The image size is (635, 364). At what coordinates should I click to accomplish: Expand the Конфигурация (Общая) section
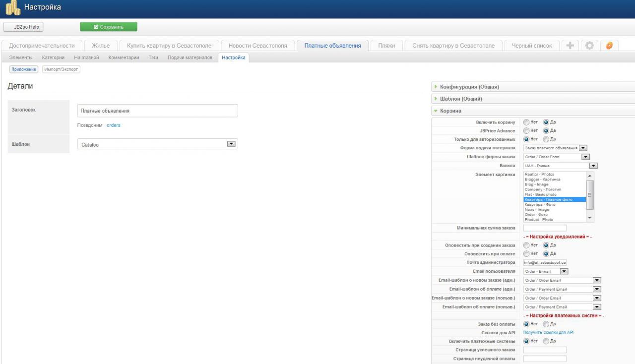469,87
